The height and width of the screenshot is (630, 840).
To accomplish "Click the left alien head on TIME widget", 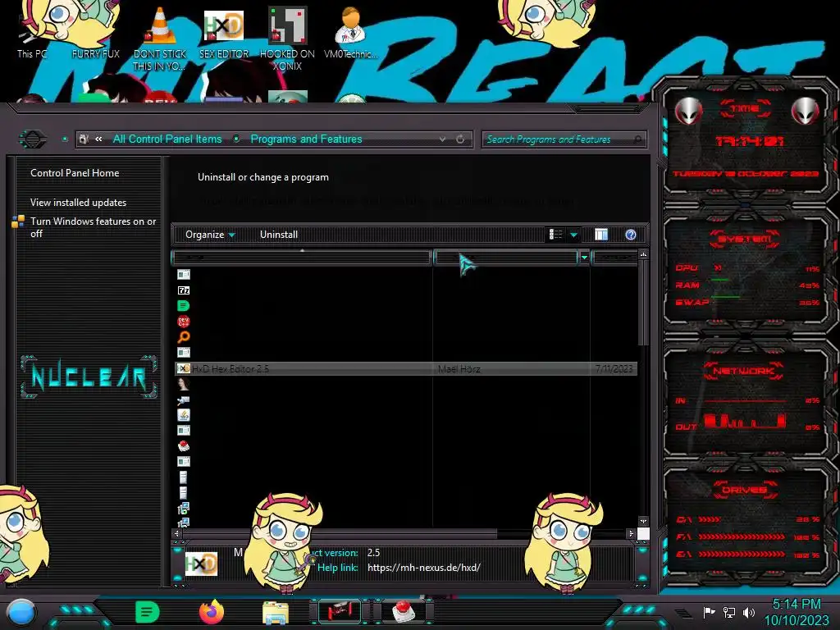I will [688, 112].
